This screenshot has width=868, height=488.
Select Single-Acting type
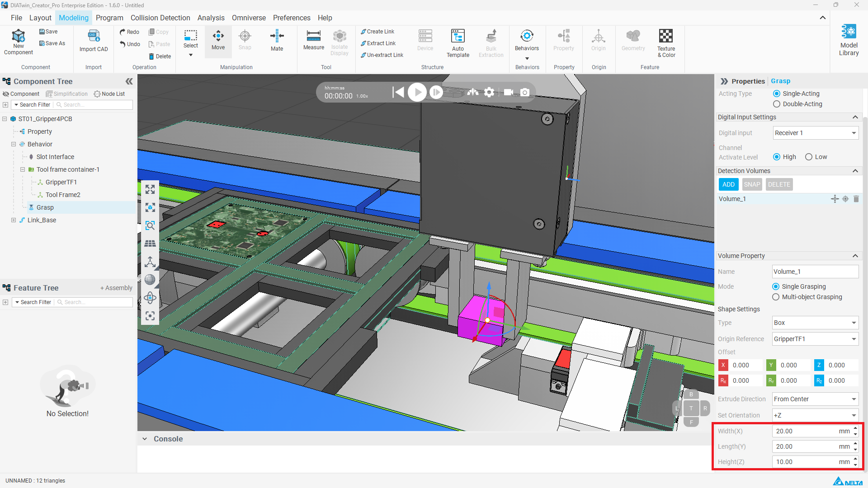796,94
